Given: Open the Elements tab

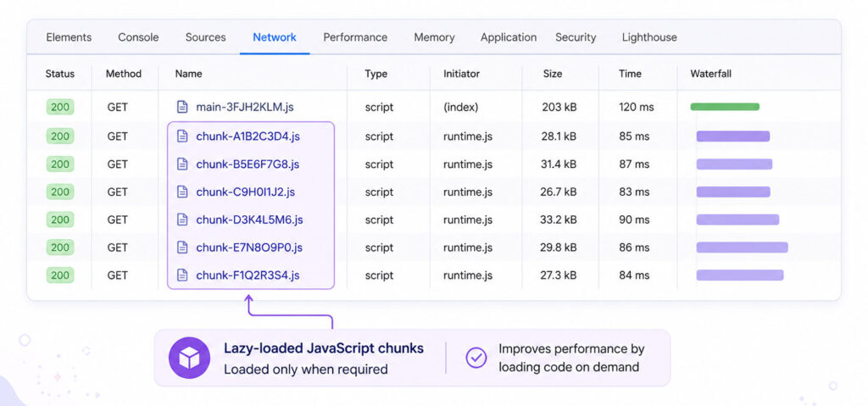Looking at the screenshot, I should click(69, 37).
